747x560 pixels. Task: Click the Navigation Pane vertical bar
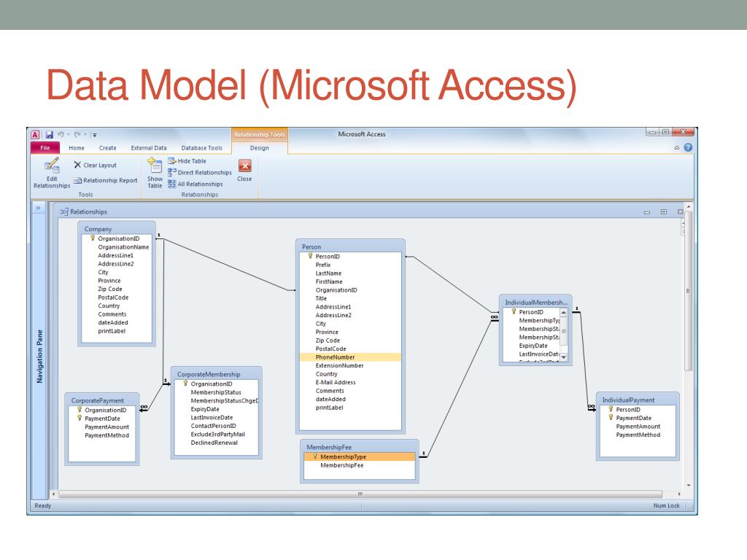(x=39, y=356)
